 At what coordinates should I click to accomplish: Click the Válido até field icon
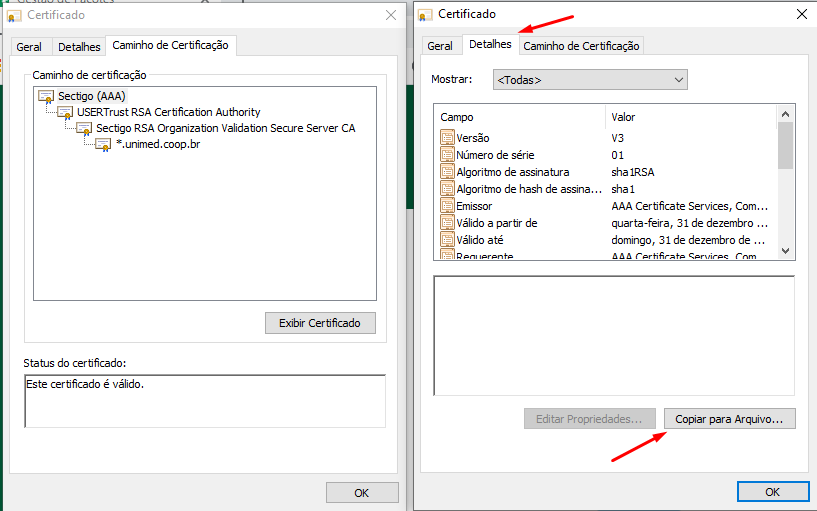pos(447,240)
